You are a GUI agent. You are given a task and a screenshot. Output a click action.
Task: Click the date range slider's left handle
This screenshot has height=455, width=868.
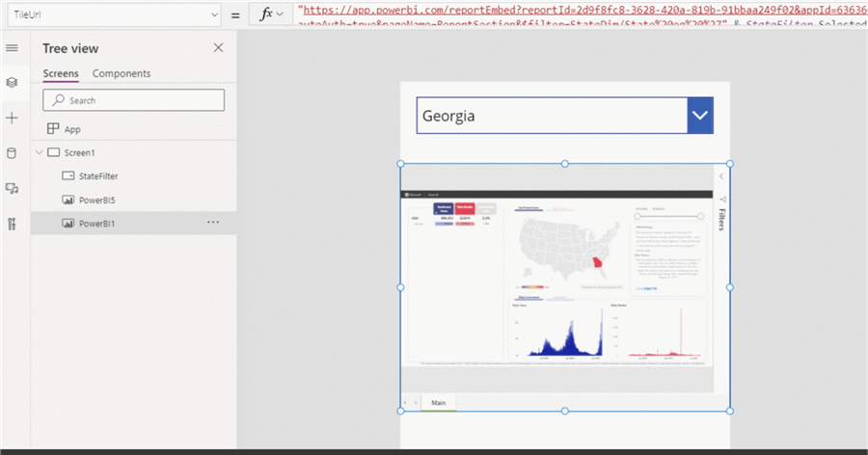click(637, 217)
